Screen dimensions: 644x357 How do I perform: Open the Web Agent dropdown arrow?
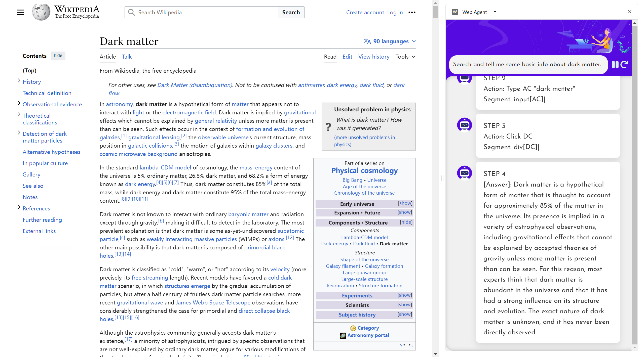pos(495,12)
